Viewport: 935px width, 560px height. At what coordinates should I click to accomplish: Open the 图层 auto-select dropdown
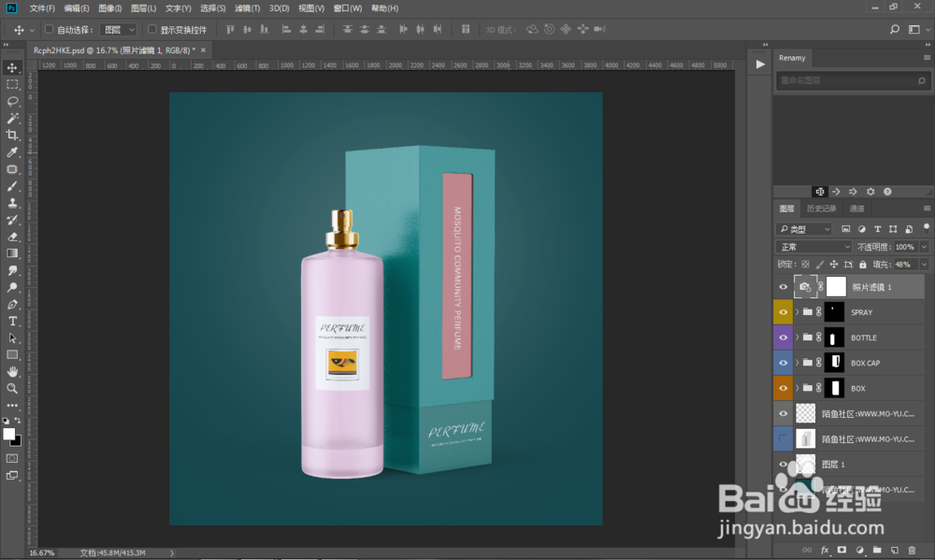(x=119, y=29)
